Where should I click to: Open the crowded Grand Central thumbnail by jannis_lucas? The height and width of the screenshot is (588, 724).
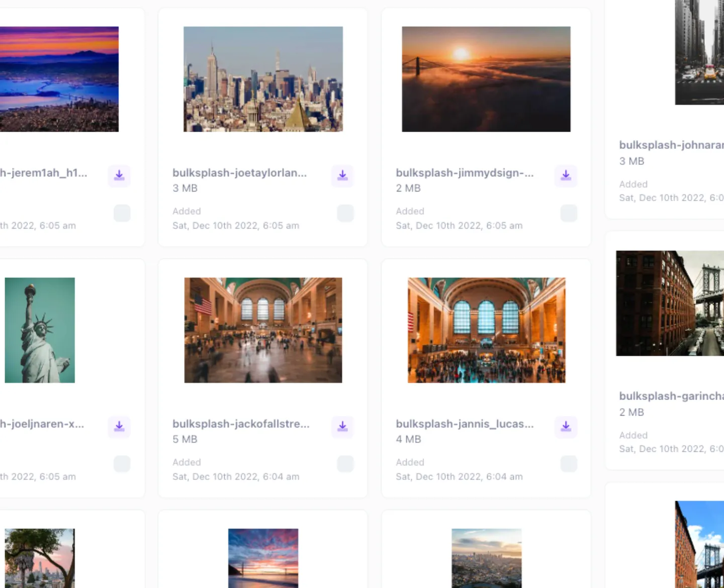tap(486, 330)
